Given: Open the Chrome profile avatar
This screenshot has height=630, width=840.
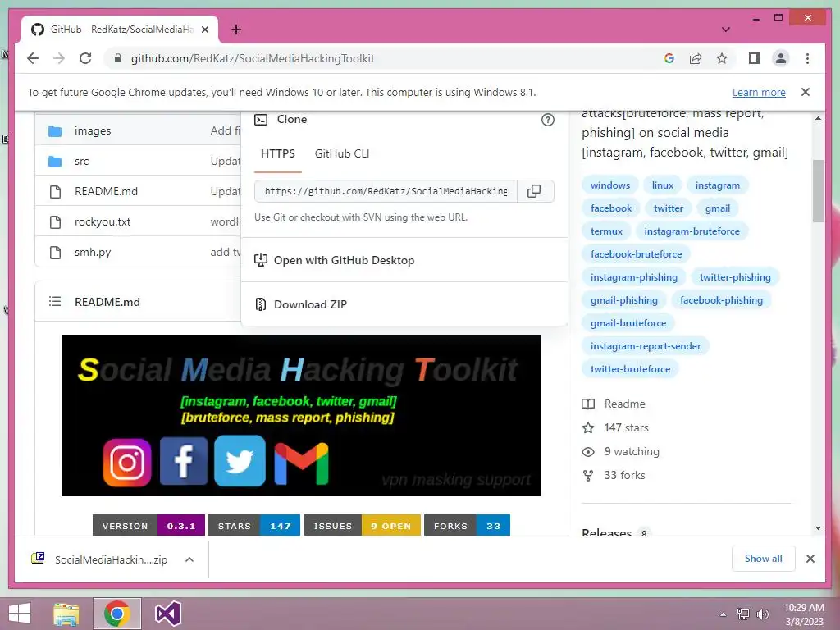Looking at the screenshot, I should tap(781, 58).
